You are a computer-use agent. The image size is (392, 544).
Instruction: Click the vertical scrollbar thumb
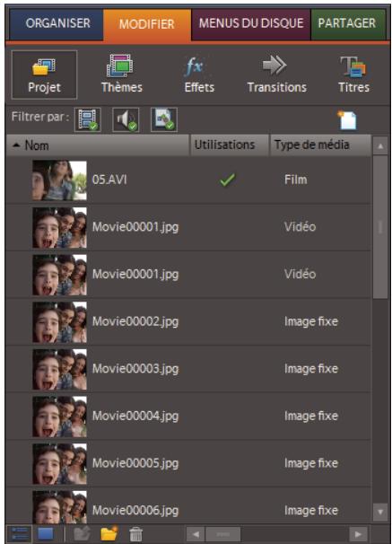[x=380, y=227]
